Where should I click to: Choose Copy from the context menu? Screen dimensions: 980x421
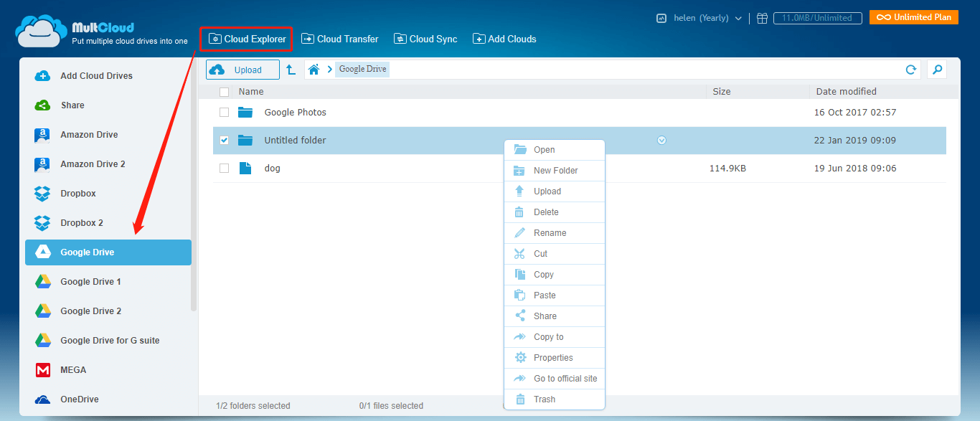coord(555,275)
